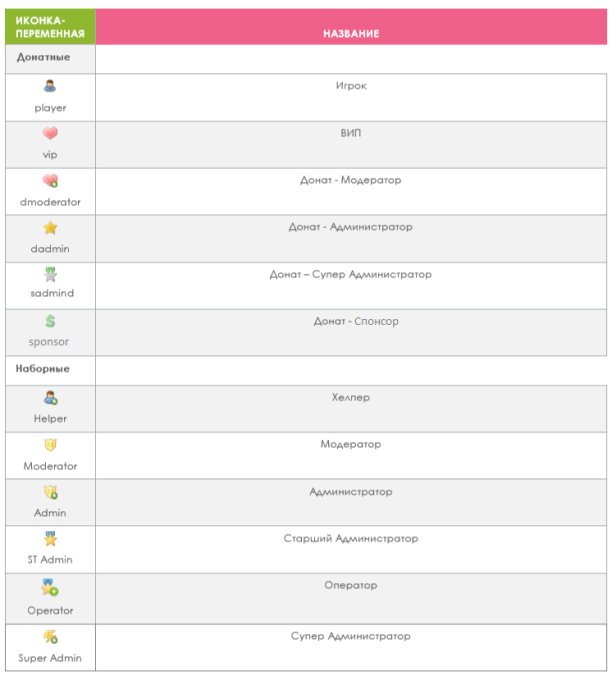Click the dmoderator heart-plus icon
Image resolution: width=612 pixels, height=676 pixels.
(50, 181)
